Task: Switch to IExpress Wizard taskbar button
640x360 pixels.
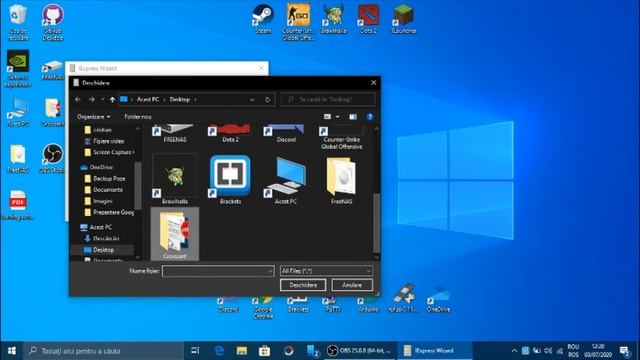Action: pyautogui.click(x=435, y=351)
